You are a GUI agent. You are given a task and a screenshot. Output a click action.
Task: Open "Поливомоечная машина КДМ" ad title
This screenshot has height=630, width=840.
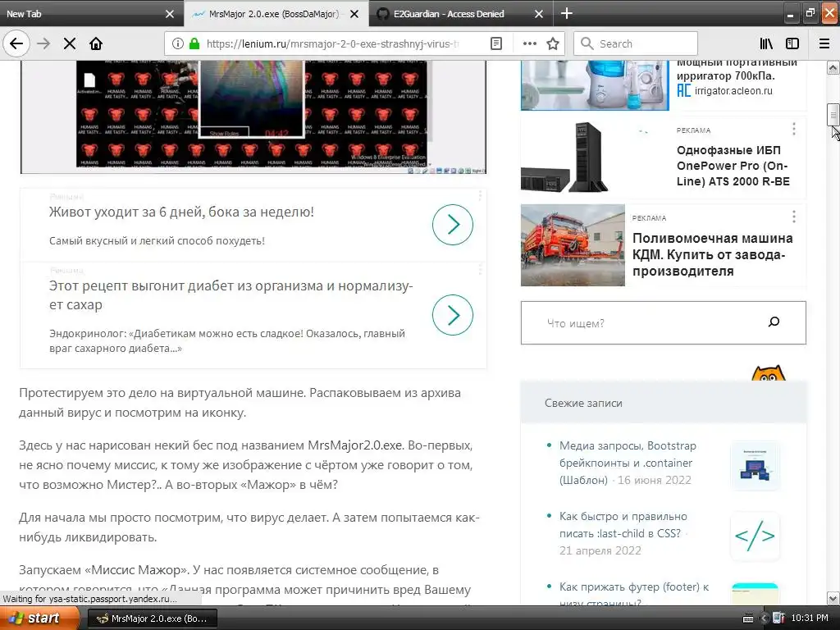pos(713,254)
